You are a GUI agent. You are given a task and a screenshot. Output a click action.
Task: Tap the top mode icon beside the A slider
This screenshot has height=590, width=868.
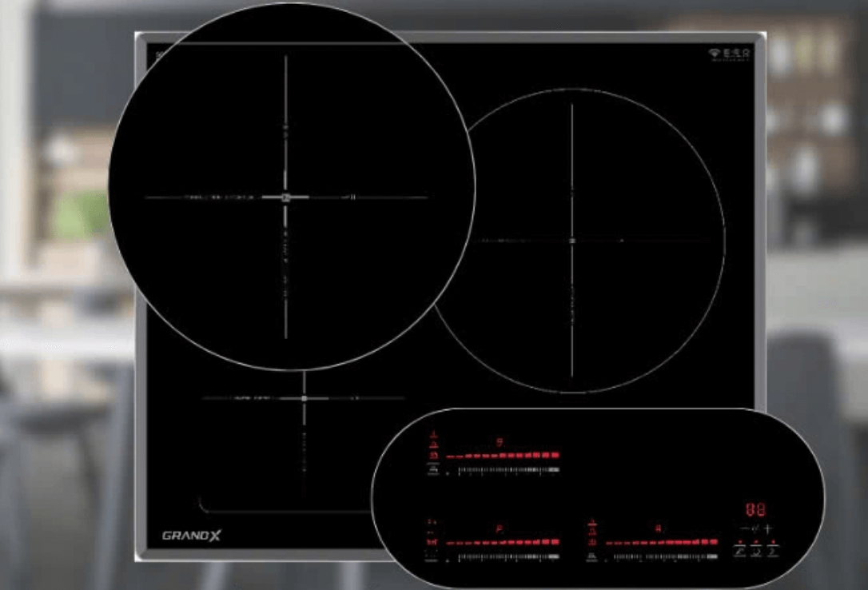(592, 524)
